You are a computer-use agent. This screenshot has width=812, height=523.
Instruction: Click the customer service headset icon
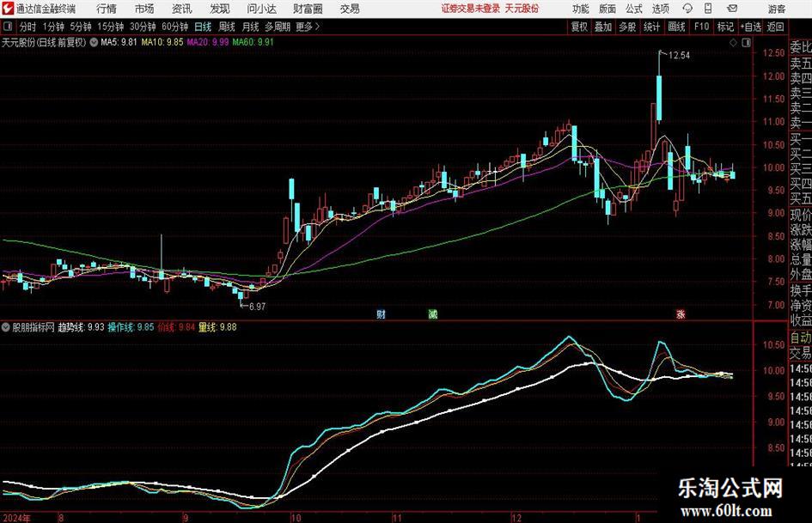point(687,9)
